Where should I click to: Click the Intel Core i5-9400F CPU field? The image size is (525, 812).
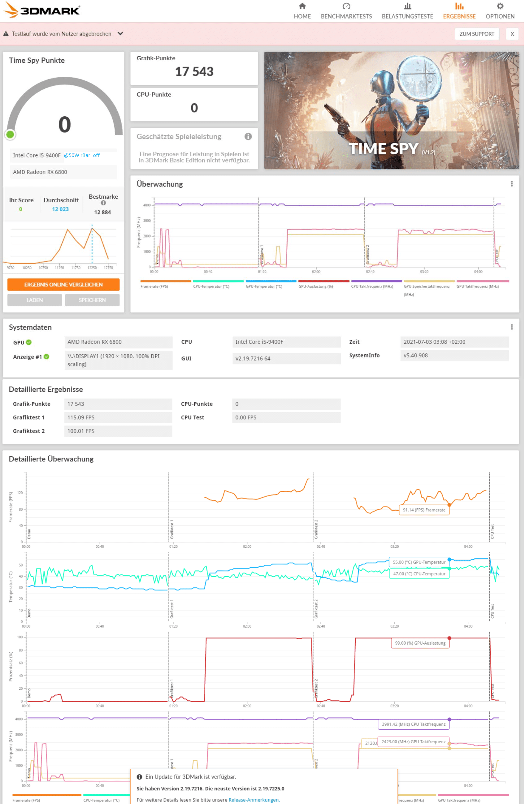point(287,342)
